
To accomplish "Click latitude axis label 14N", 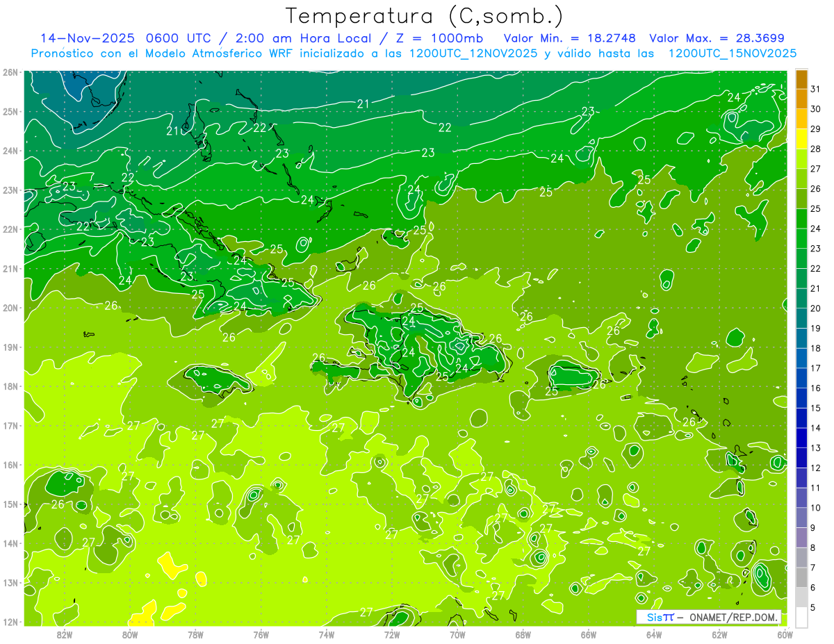I will 10,543.
